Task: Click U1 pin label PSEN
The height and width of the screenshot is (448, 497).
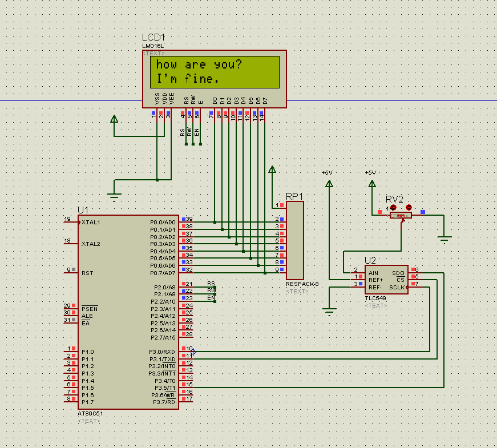Action: (90, 309)
